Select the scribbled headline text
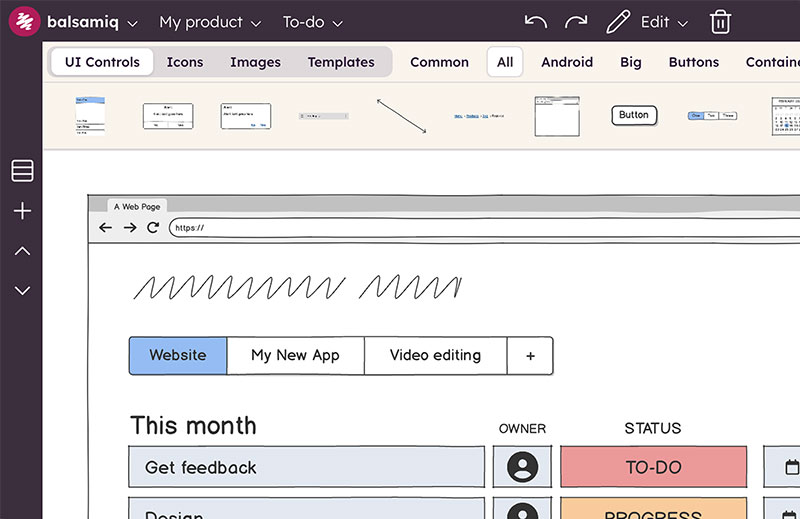The height and width of the screenshot is (519, 800). (297, 287)
